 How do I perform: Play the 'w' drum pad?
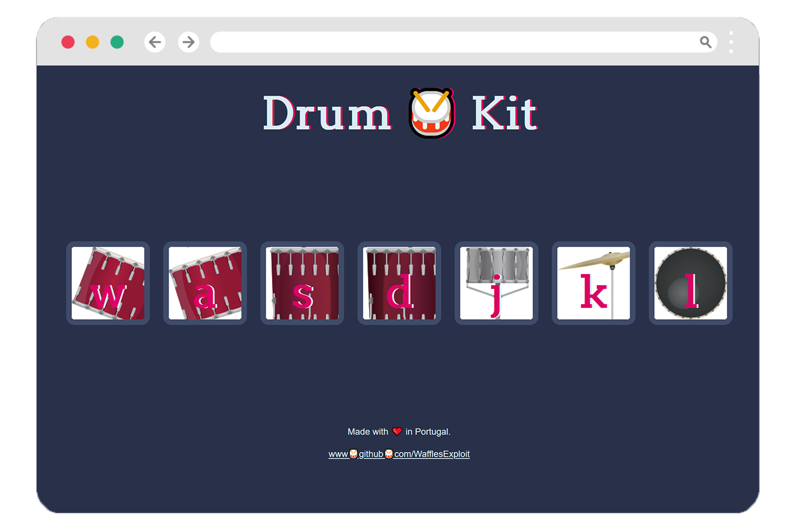108,283
